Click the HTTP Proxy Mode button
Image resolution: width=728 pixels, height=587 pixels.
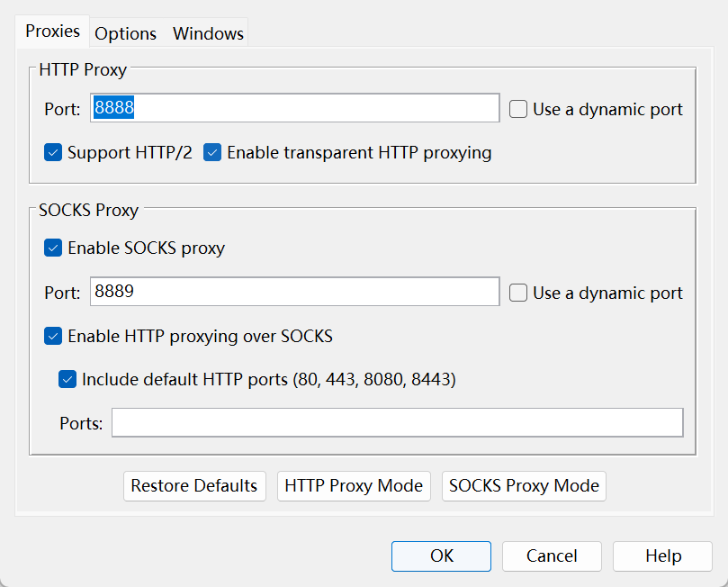tap(354, 486)
